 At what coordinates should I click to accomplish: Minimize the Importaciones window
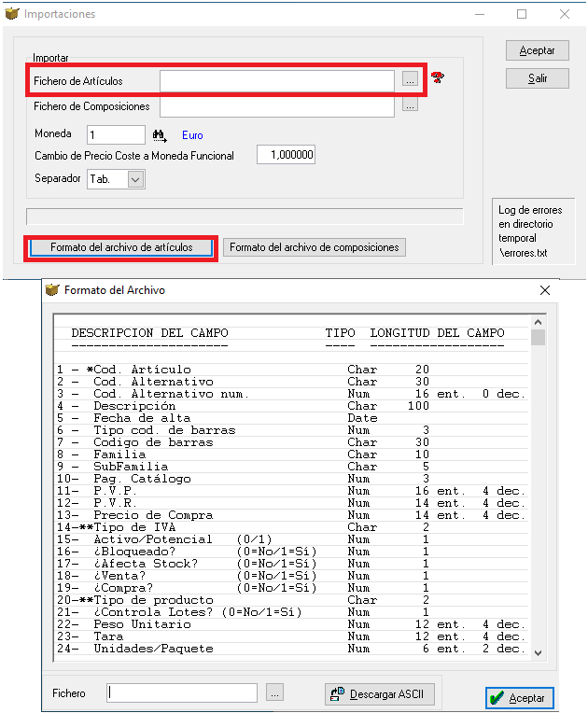coord(480,14)
